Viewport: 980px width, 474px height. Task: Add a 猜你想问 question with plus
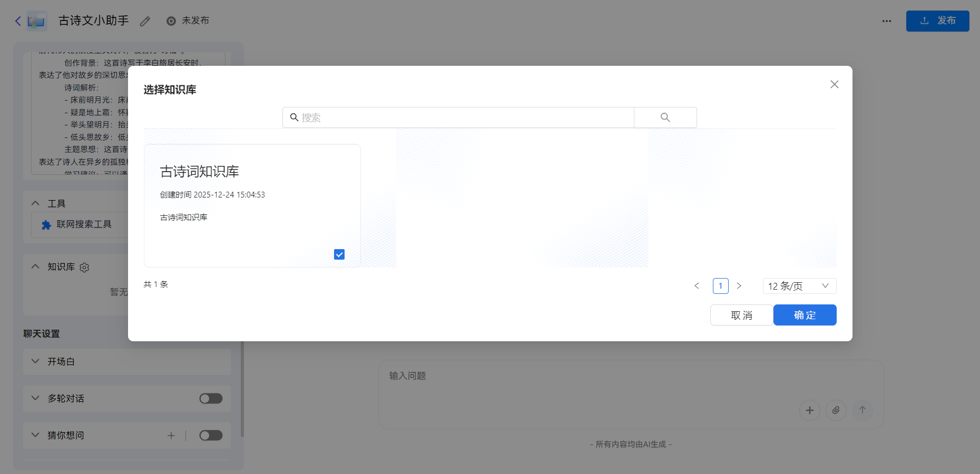[x=171, y=436]
